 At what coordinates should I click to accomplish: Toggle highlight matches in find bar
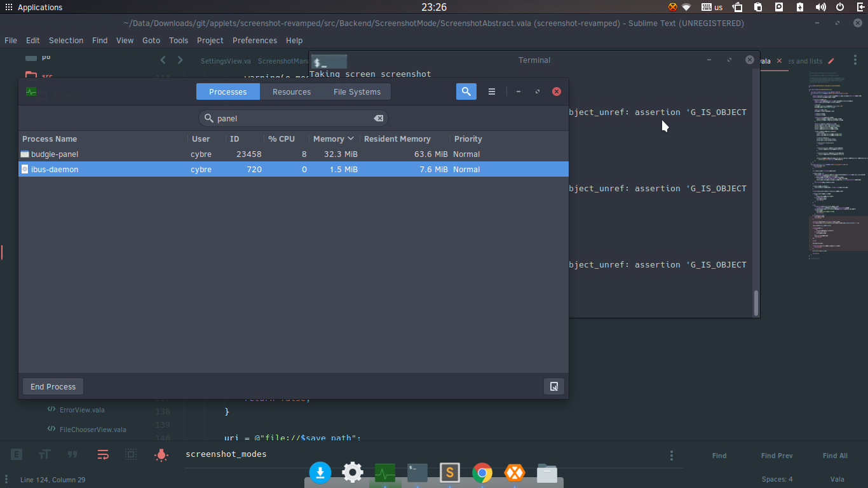click(161, 454)
